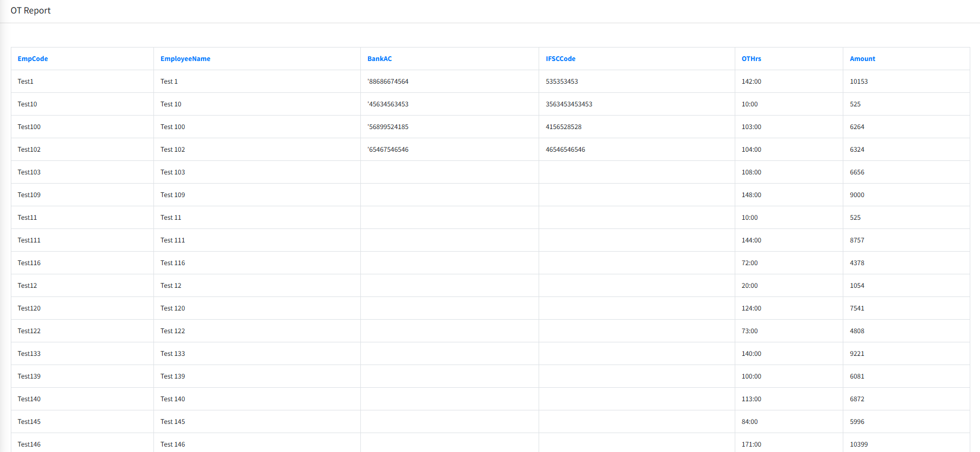The image size is (980, 452).
Task: Click the OT Report page title
Action: (30, 11)
